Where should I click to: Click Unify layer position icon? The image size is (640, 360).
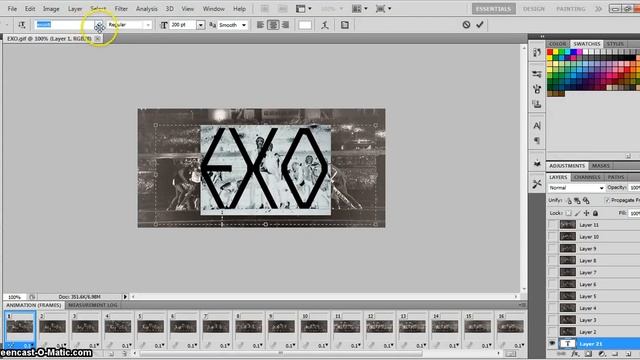[x=569, y=200]
